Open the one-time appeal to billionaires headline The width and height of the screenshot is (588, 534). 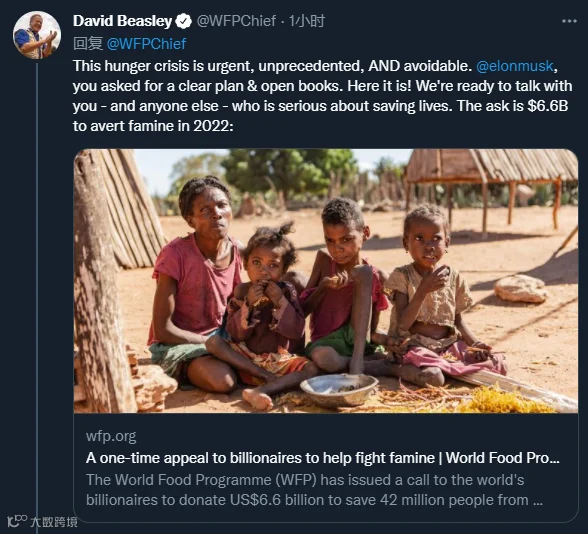[322, 458]
